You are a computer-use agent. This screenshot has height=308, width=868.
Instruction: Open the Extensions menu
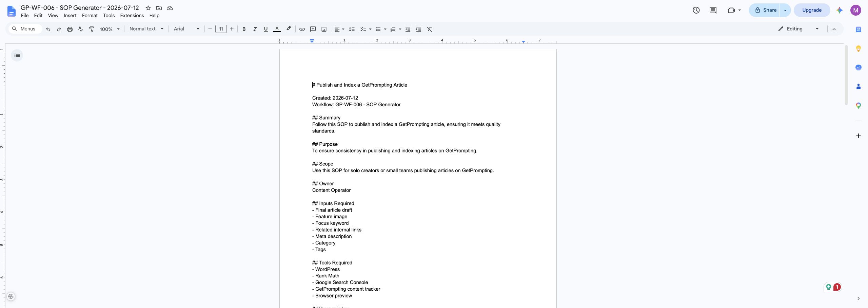point(132,16)
